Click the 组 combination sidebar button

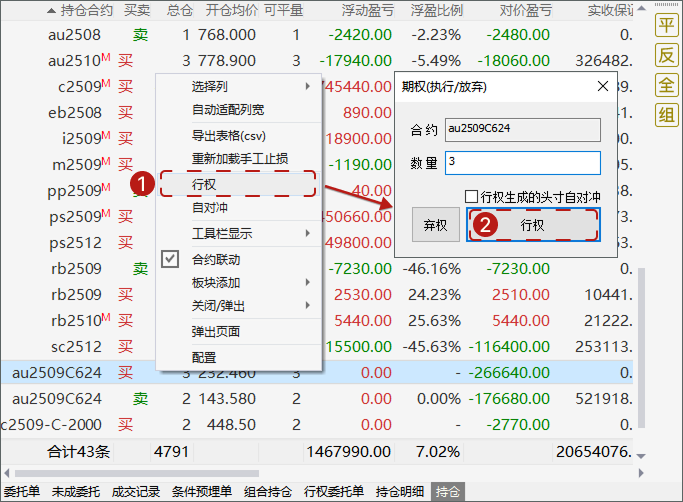pos(666,115)
